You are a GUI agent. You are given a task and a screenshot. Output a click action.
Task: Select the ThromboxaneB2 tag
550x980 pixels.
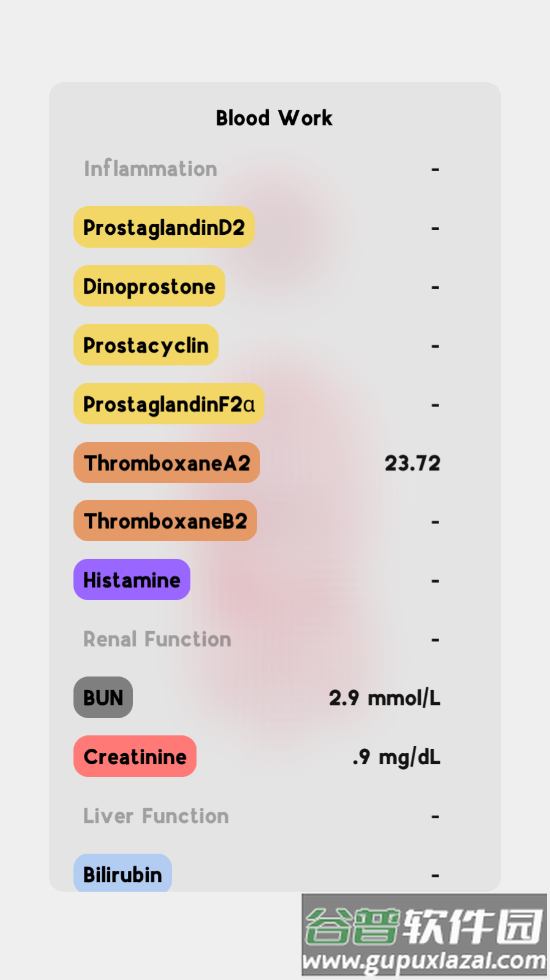(165, 521)
